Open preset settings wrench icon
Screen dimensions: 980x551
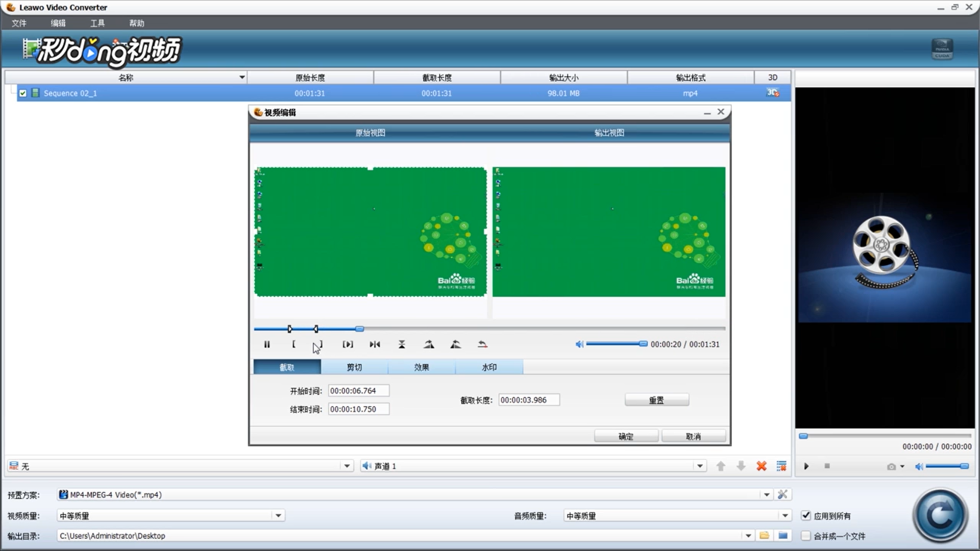pyautogui.click(x=782, y=494)
